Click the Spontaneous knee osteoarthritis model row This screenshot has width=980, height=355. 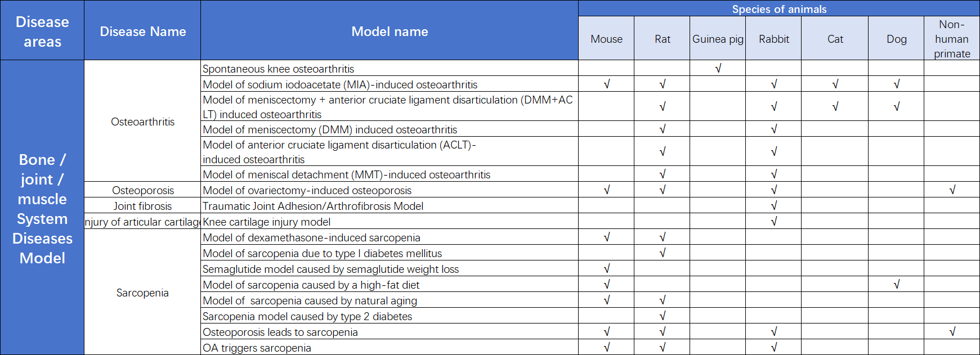(x=278, y=69)
